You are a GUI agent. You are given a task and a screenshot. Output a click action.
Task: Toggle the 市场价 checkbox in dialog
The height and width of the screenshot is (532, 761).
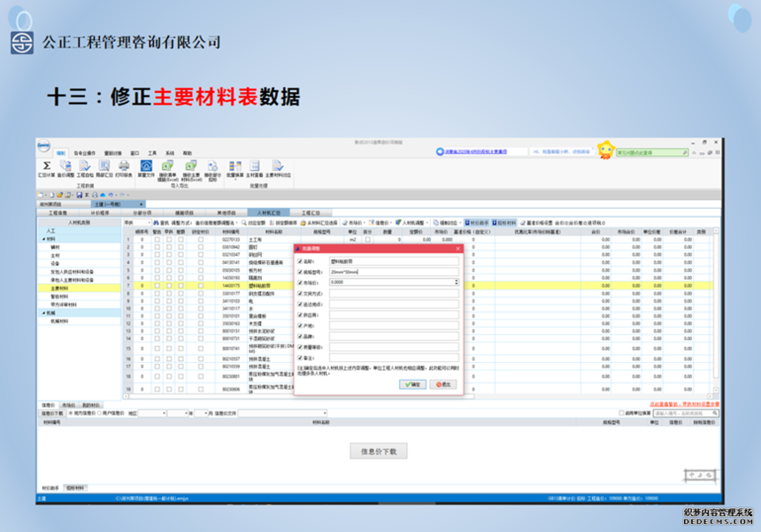[x=300, y=282]
